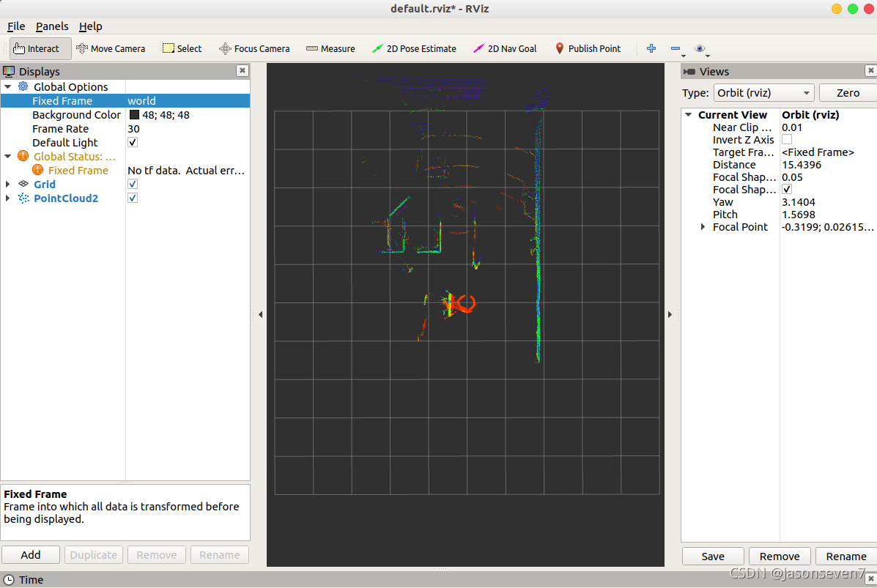The width and height of the screenshot is (877, 588).
Task: Click the Global Status warning icon
Action: (x=23, y=156)
